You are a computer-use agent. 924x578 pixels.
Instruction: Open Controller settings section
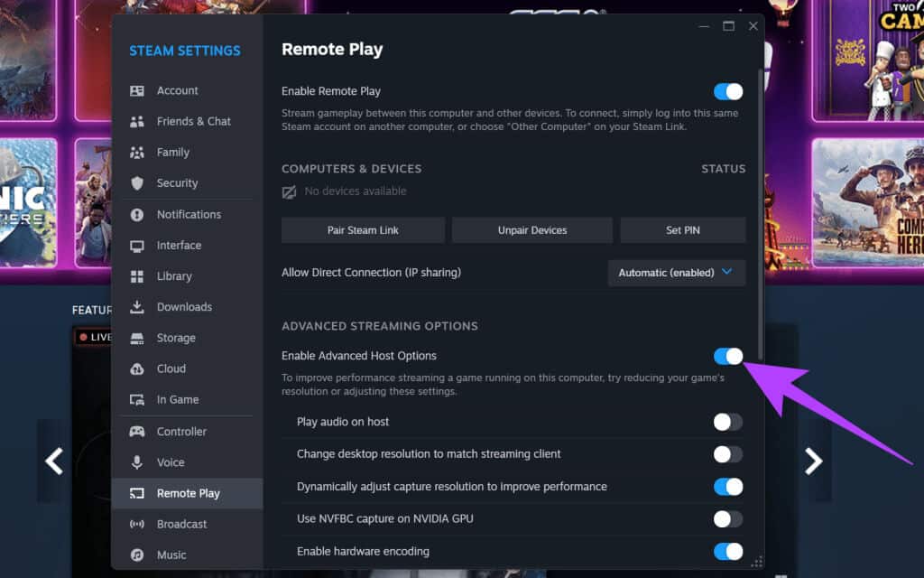click(x=188, y=431)
